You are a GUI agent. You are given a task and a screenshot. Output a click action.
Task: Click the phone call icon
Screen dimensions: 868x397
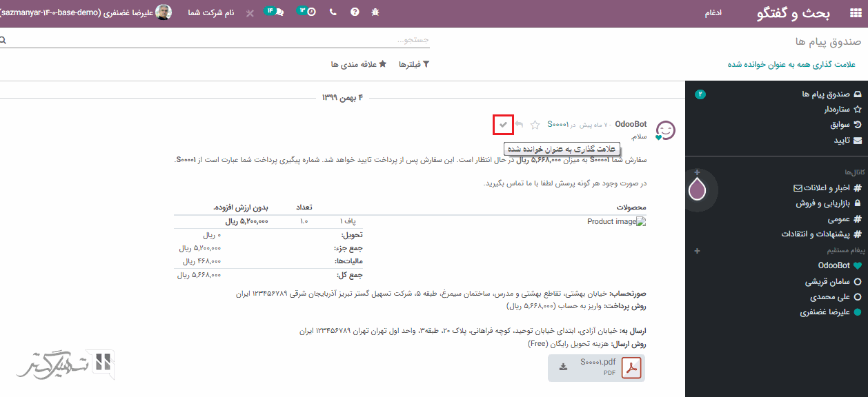334,12
